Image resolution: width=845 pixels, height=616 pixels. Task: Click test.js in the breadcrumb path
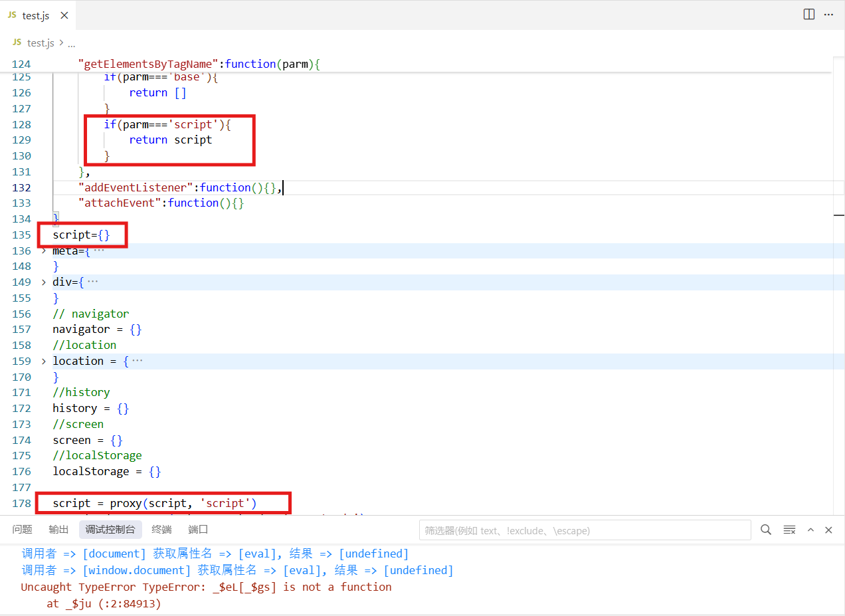click(40, 43)
